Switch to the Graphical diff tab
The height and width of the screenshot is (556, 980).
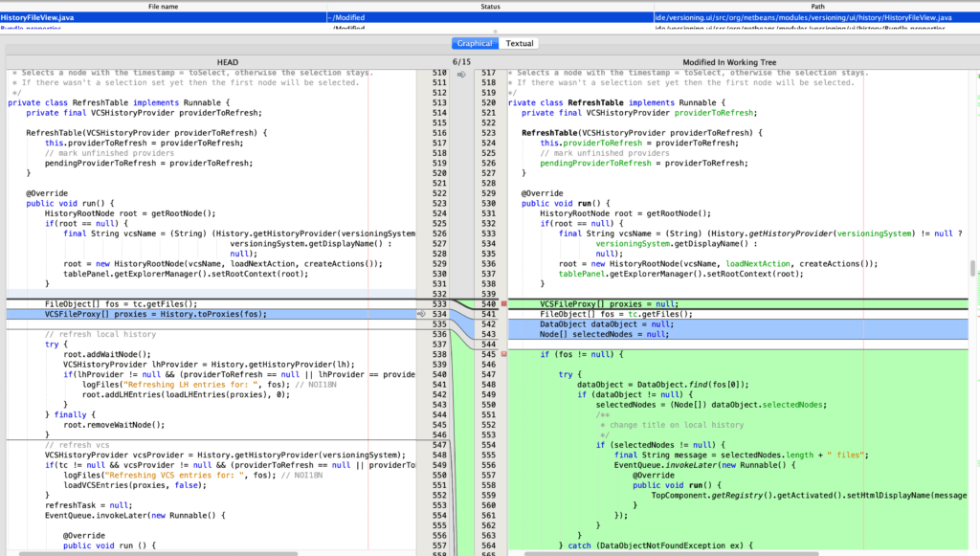click(x=475, y=43)
